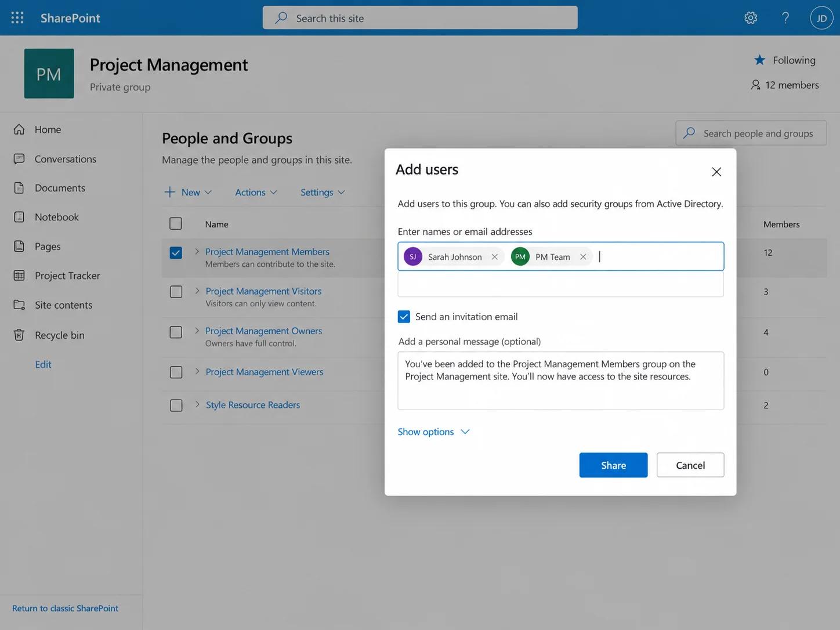This screenshot has width=840, height=630.
Task: Click the Sarah Johnson SJ avatar
Action: 413,256
